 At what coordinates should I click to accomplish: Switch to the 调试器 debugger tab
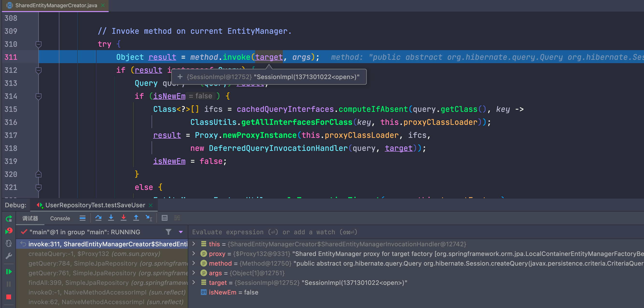click(x=30, y=218)
